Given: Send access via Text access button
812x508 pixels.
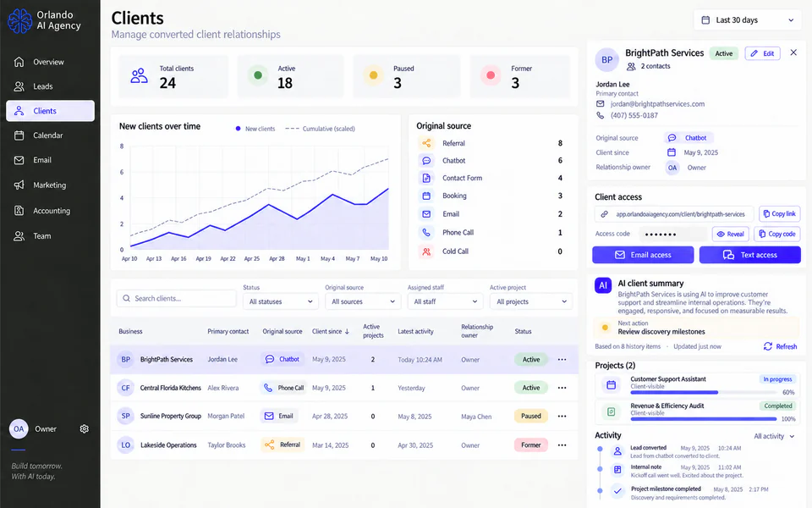Looking at the screenshot, I should (750, 255).
